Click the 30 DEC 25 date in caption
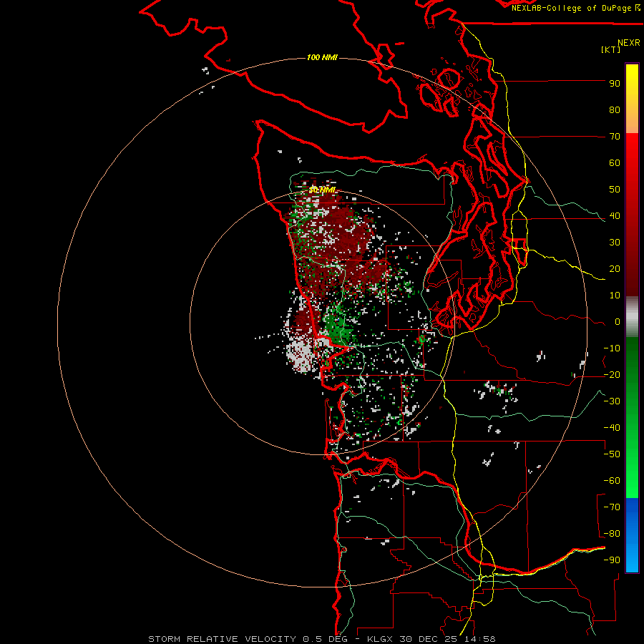 coord(430,639)
